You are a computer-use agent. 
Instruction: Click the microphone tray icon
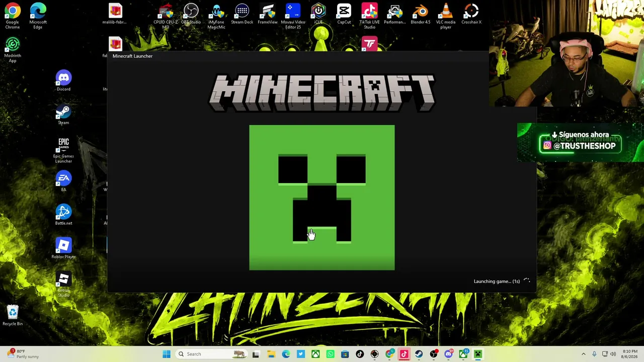(x=594, y=354)
